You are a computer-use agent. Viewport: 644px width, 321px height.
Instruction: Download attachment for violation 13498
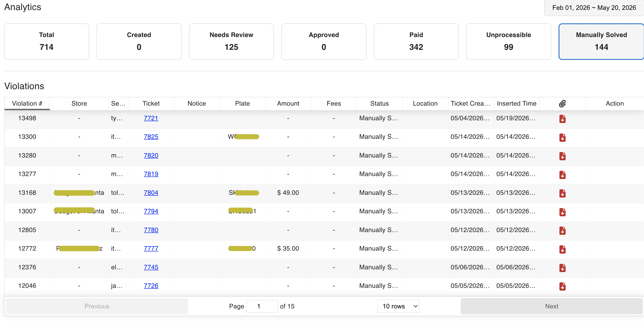point(562,119)
